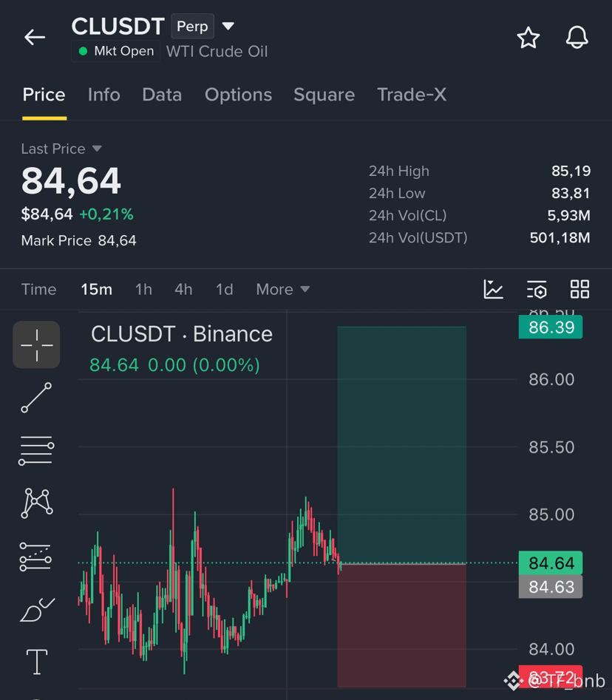
Task: Tap the 24h Low value 83,81
Action: (x=571, y=194)
